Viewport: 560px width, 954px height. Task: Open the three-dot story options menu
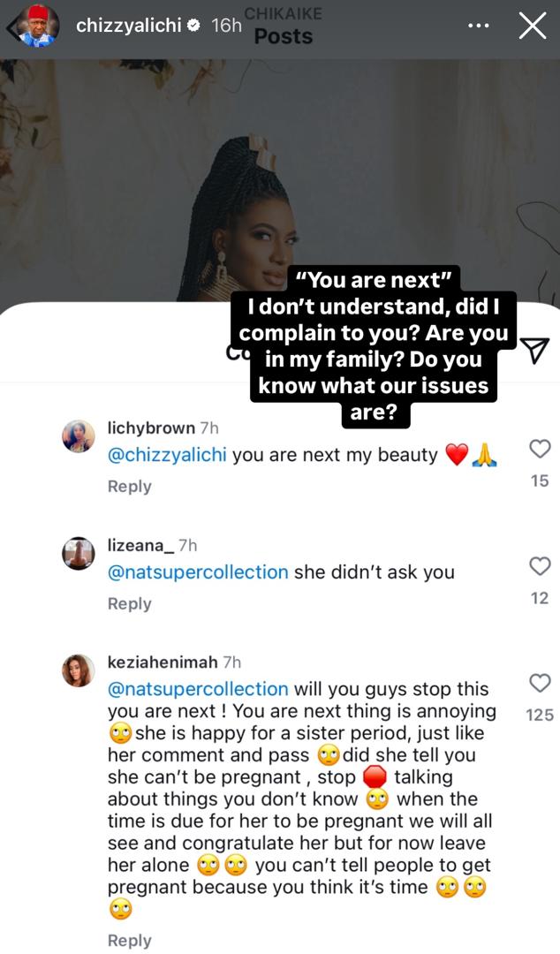tap(478, 26)
